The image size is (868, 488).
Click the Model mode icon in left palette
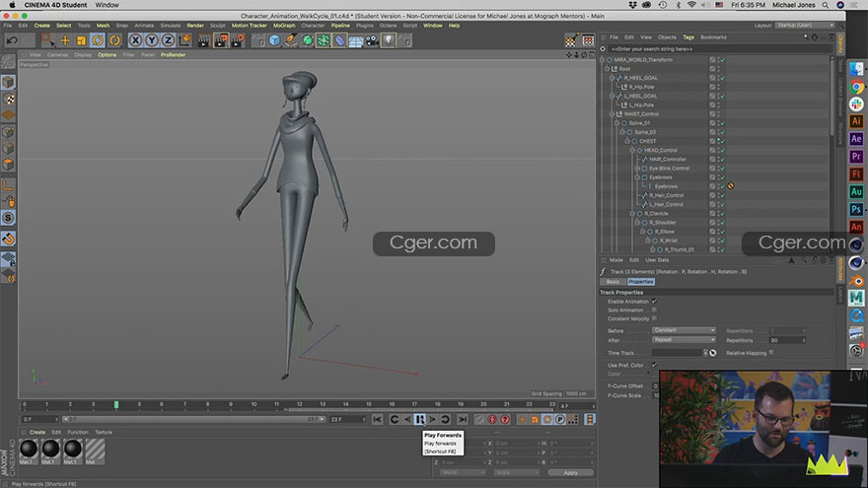click(x=8, y=83)
